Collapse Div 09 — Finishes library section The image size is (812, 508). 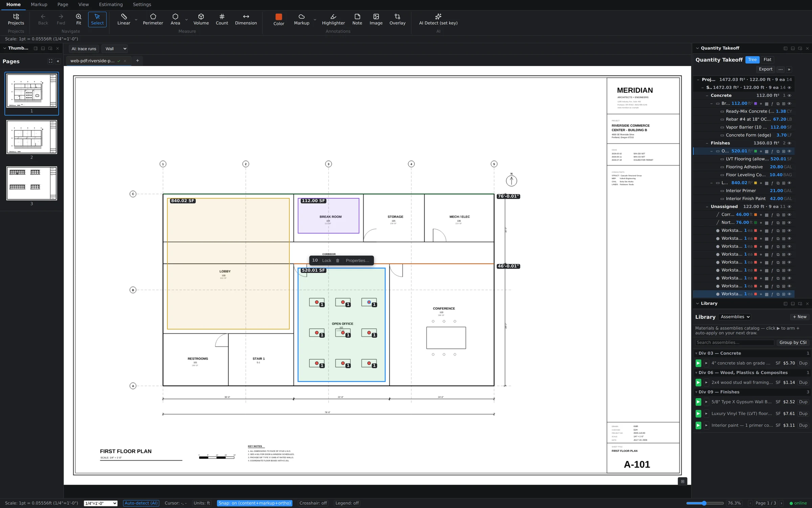[x=696, y=392]
